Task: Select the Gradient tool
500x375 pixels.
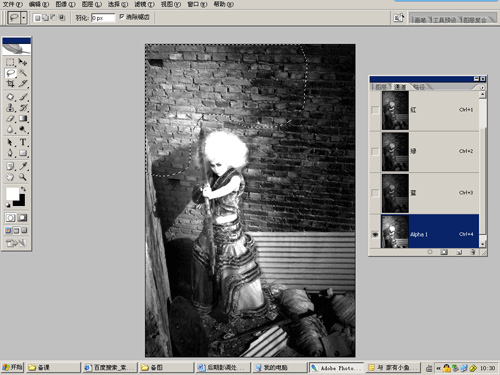Action: (23, 118)
